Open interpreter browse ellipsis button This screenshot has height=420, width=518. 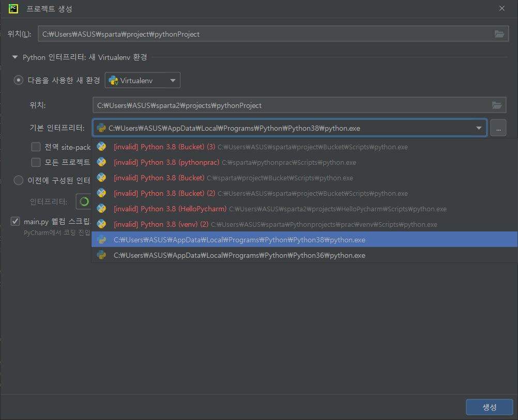[498, 128]
